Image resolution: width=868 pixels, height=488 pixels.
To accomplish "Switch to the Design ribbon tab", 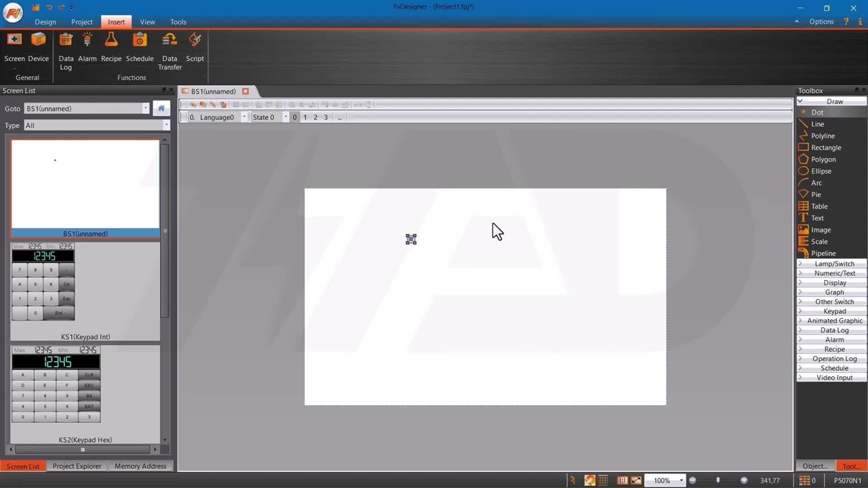I will [45, 22].
